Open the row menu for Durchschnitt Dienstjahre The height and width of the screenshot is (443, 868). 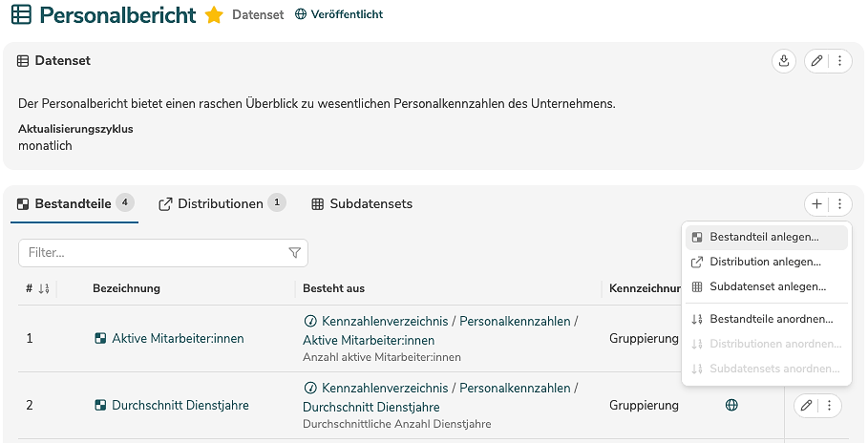(x=830, y=406)
